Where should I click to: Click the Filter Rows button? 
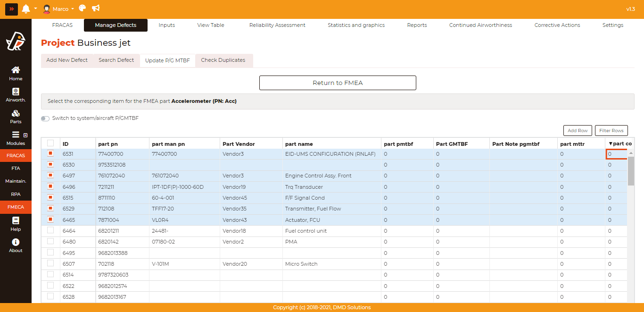tap(611, 131)
